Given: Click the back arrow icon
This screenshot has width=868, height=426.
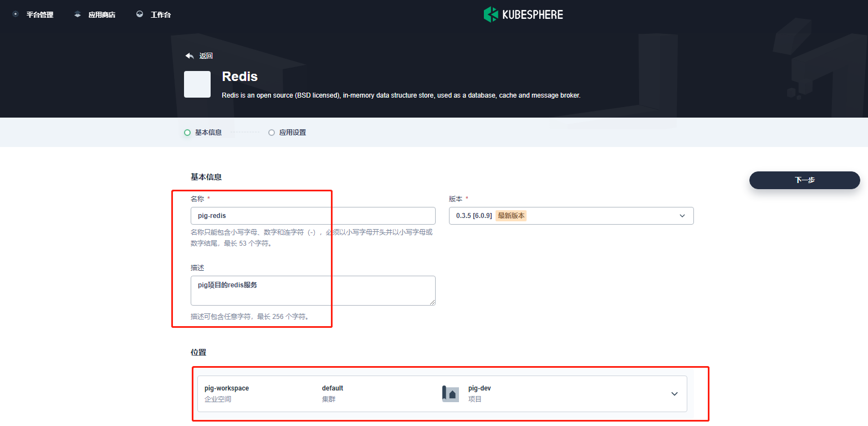Looking at the screenshot, I should [x=190, y=55].
